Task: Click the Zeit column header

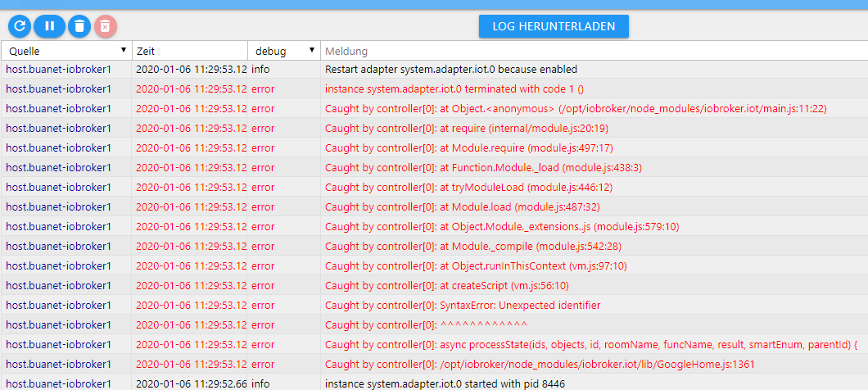Action: pos(189,51)
